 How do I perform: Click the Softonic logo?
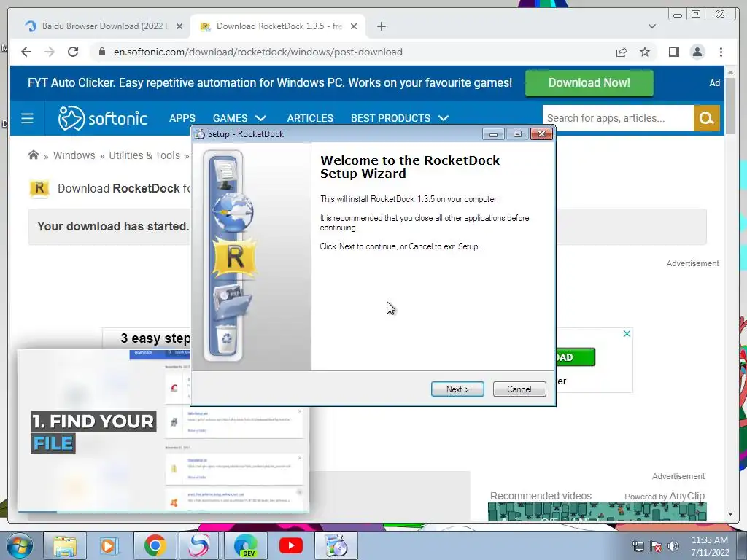point(102,118)
